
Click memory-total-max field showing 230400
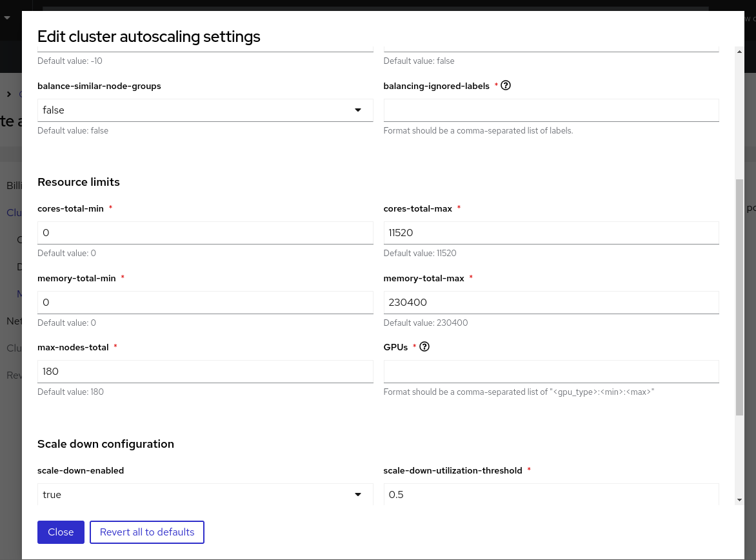[x=551, y=303]
